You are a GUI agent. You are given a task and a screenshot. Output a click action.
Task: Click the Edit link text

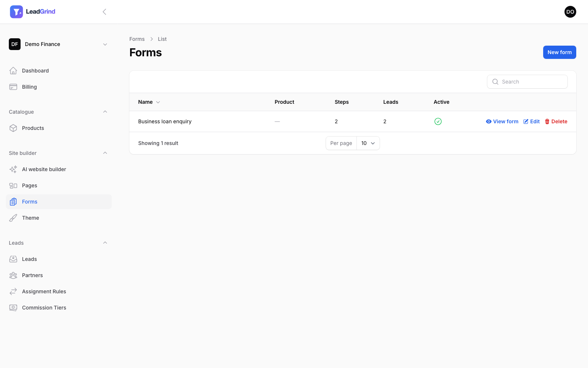(535, 121)
